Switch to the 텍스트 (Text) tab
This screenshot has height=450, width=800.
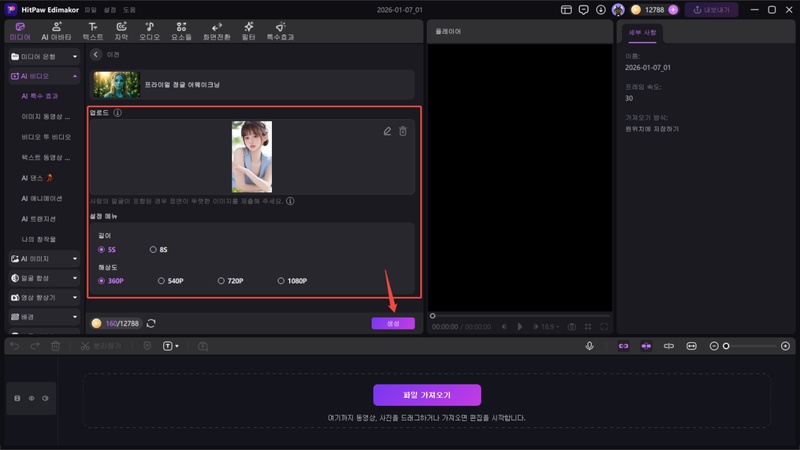(93, 31)
